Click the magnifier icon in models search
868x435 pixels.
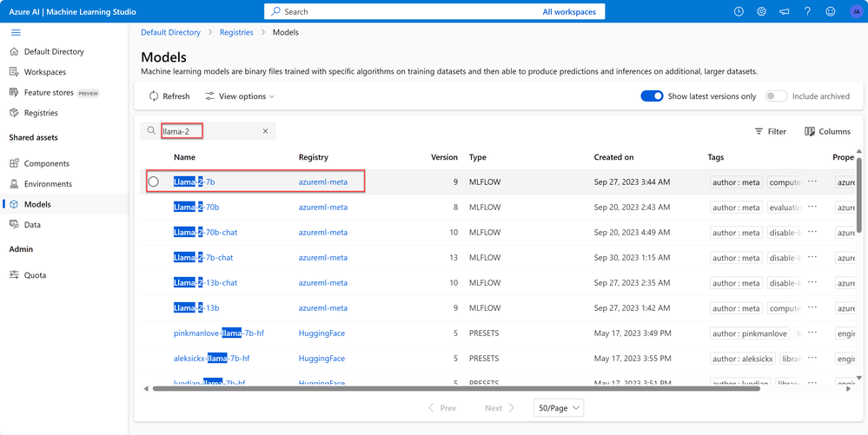pyautogui.click(x=151, y=131)
